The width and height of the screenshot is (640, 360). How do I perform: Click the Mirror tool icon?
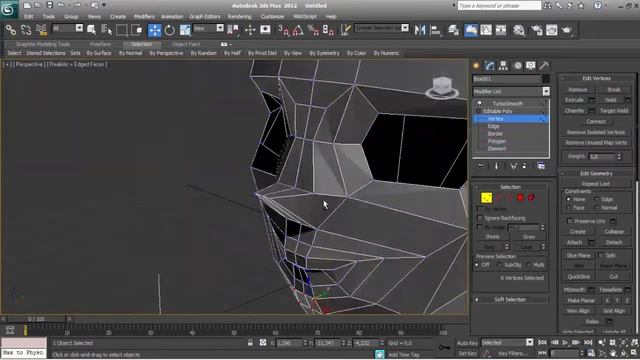click(x=420, y=30)
